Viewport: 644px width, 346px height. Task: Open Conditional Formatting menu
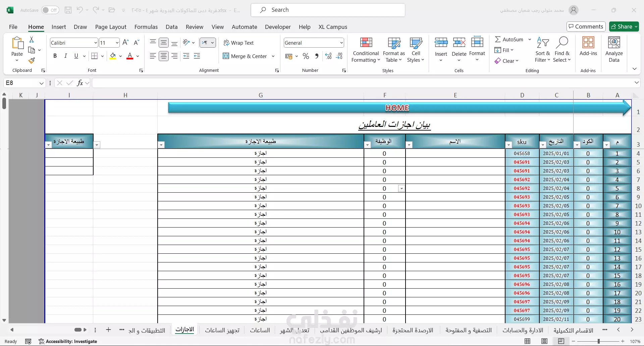click(x=366, y=49)
